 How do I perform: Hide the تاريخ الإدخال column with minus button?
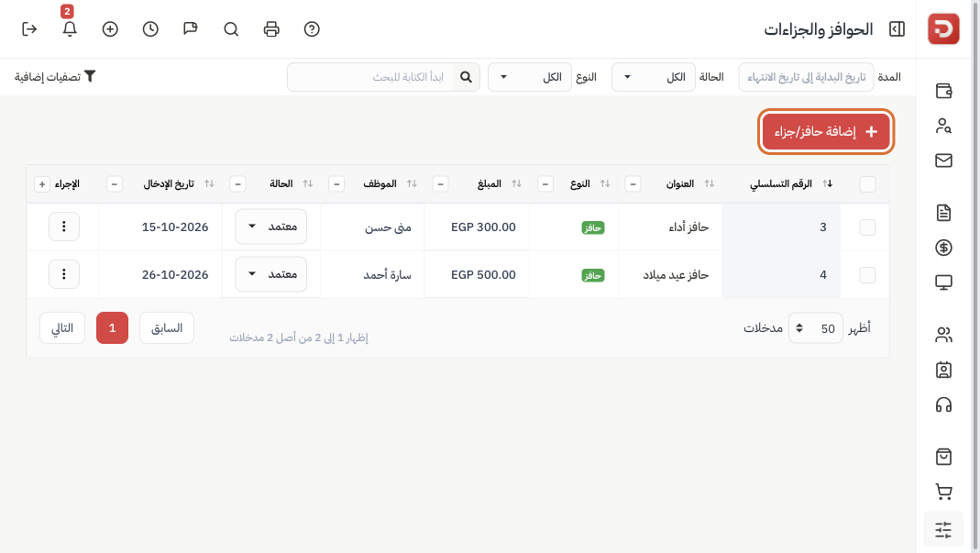tap(114, 184)
